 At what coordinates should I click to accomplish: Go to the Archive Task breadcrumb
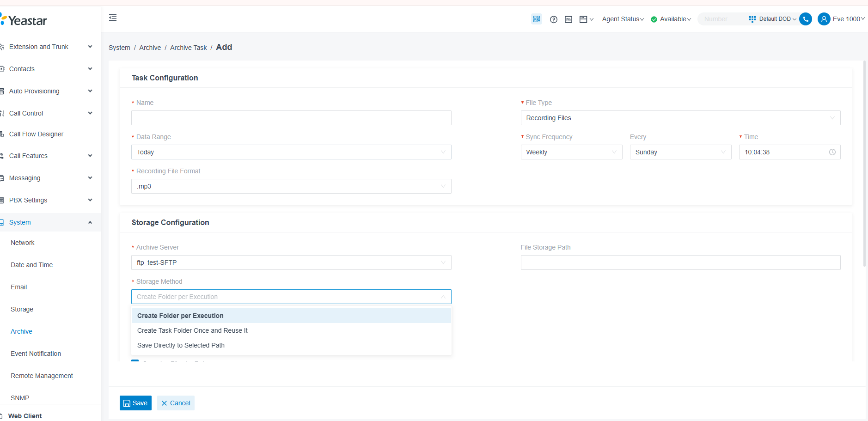[188, 47]
